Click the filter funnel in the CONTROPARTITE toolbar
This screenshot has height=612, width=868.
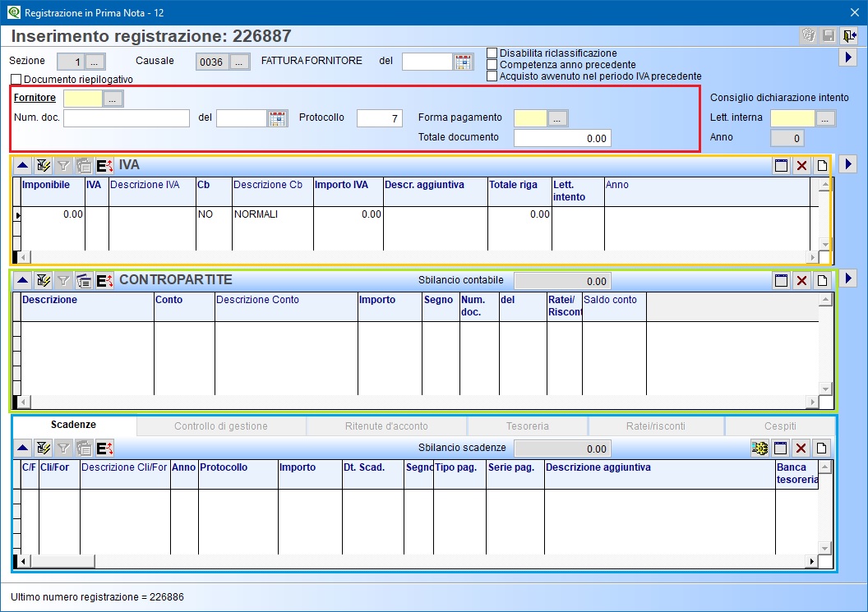[63, 280]
